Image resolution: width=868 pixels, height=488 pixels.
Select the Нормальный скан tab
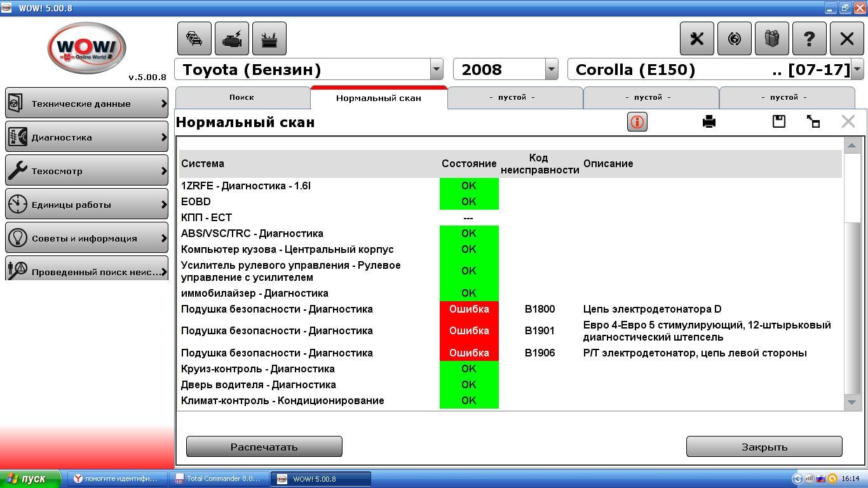pos(379,97)
